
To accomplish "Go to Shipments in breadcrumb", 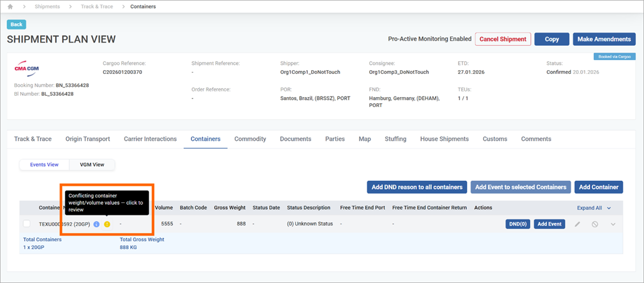I will (47, 6).
